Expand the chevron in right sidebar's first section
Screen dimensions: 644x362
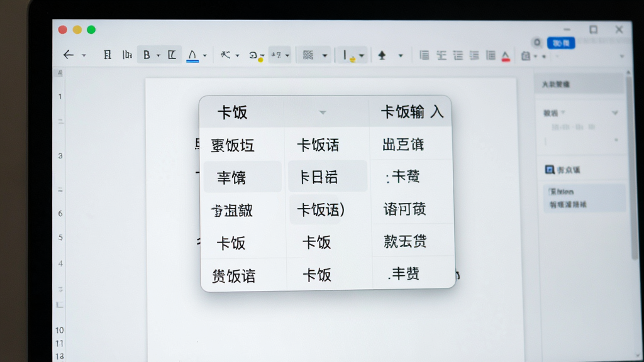tap(615, 113)
